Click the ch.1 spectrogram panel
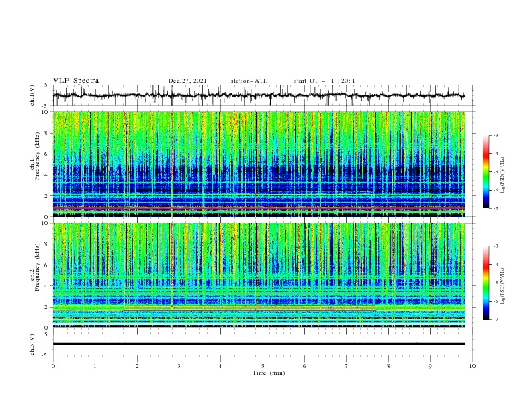Viewport: 532px width, 411px height. coord(259,164)
